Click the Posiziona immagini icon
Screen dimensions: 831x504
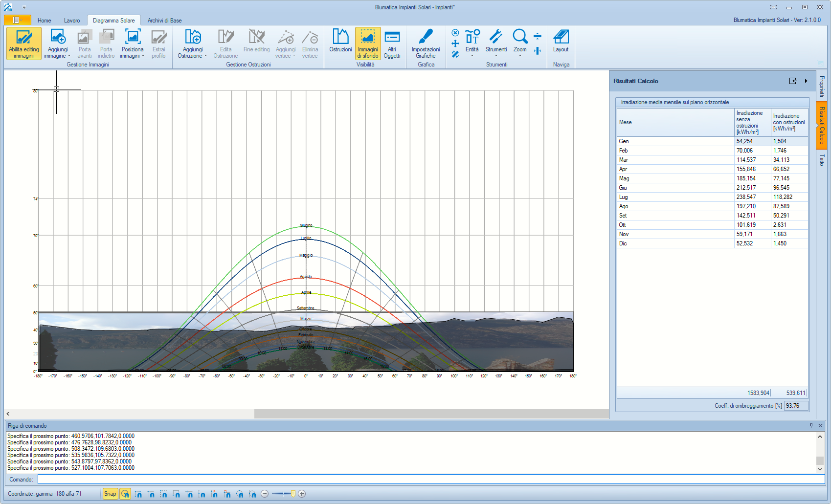133,38
